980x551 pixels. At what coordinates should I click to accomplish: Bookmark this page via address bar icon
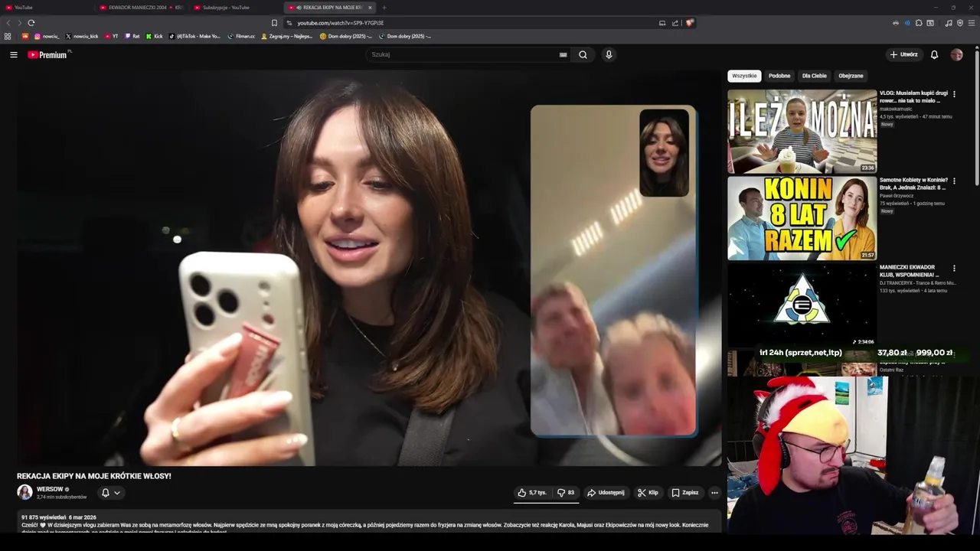coord(274,23)
